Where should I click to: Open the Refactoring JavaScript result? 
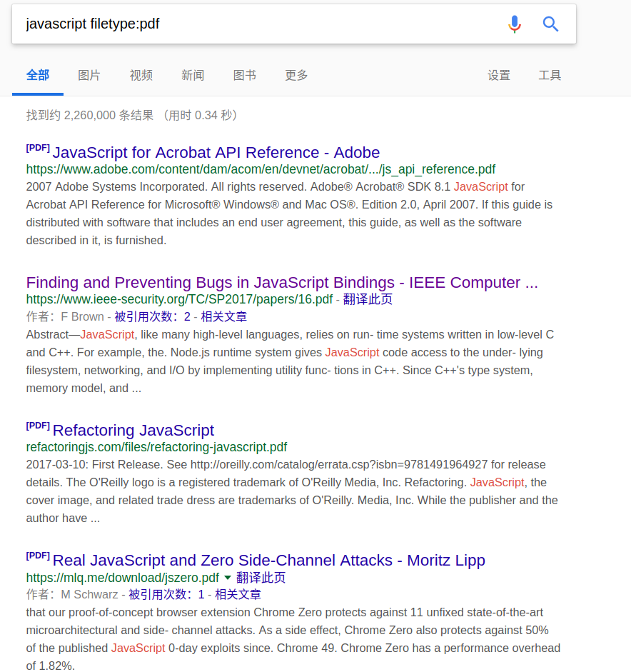click(x=133, y=431)
